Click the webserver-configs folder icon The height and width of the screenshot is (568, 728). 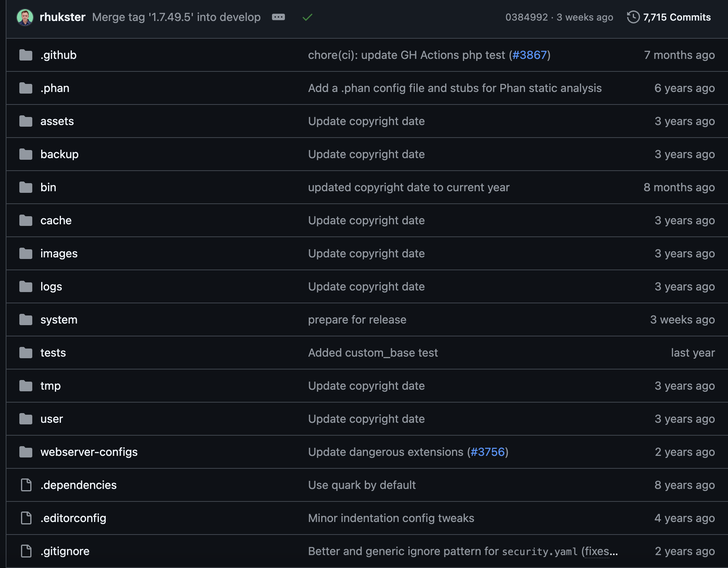click(26, 452)
